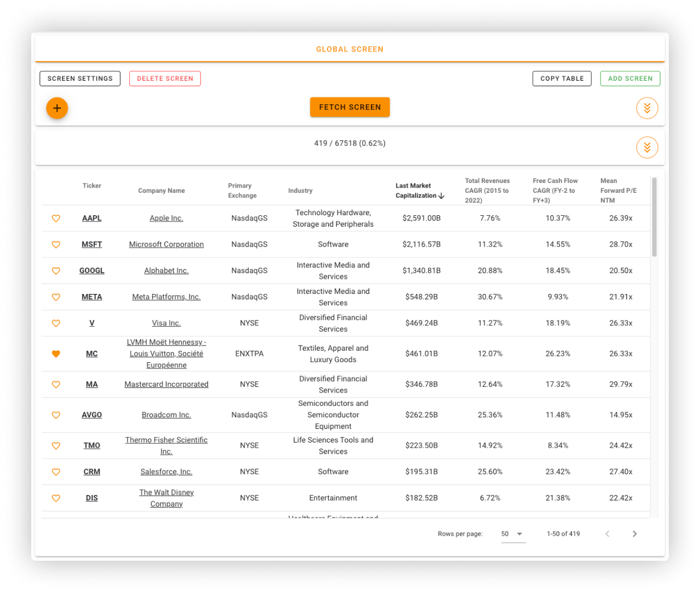Sort by Free Cash Flow CAGR header
Screen dimensions: 700x592
point(555,191)
